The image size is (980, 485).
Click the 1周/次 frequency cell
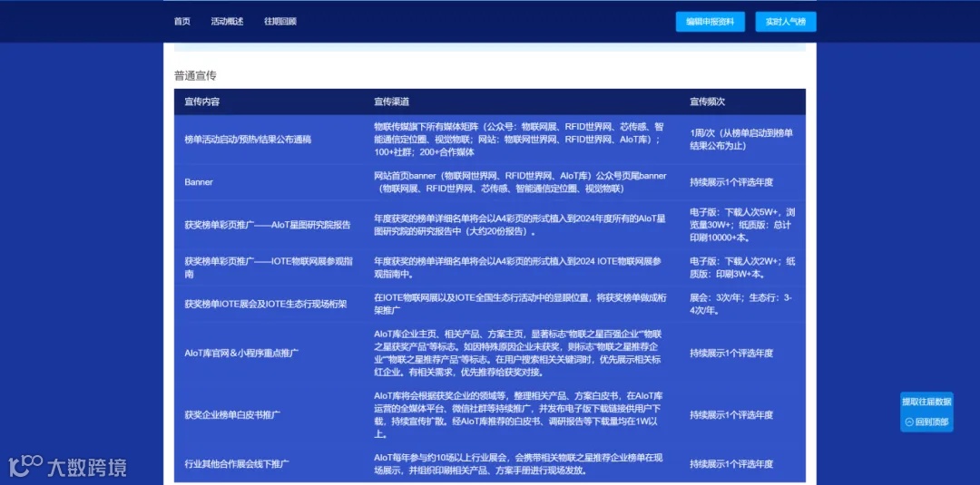tap(742, 140)
